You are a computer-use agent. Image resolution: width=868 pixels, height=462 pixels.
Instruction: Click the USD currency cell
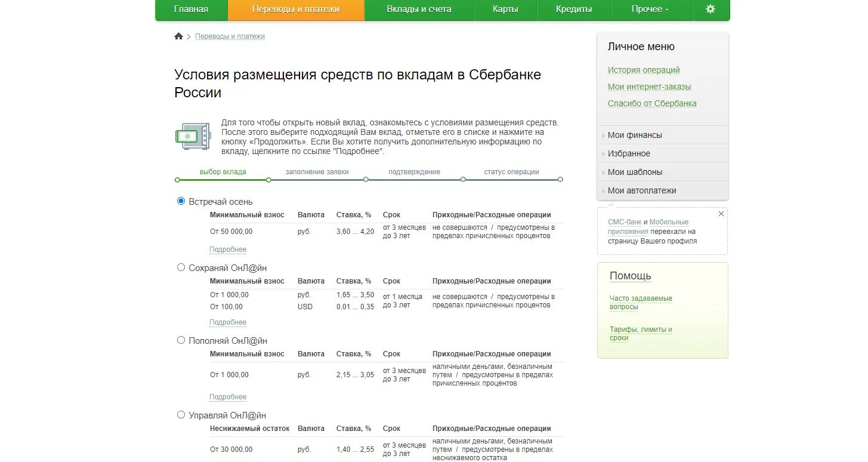tap(305, 307)
